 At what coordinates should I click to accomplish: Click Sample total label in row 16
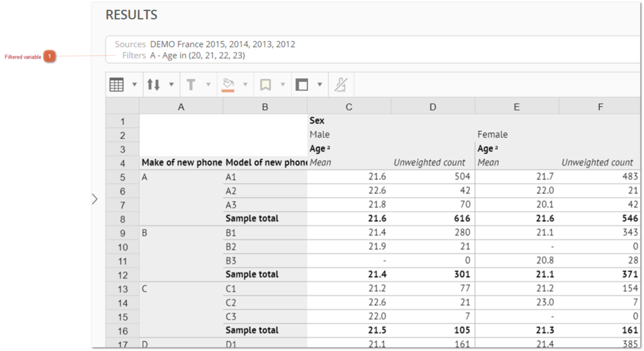pos(252,330)
